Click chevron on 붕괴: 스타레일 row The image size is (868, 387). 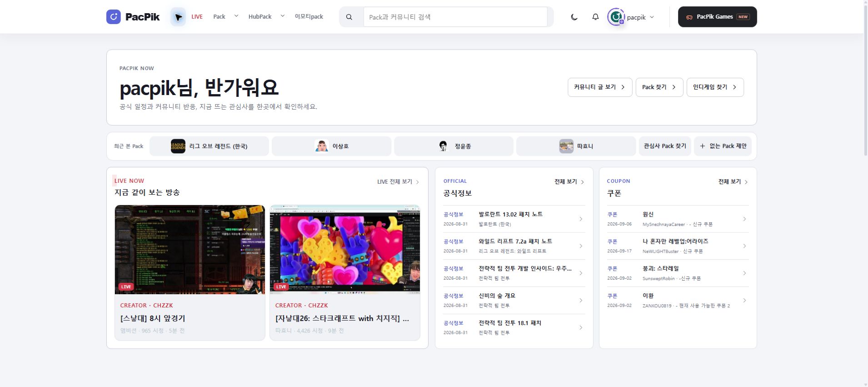pos(744,273)
